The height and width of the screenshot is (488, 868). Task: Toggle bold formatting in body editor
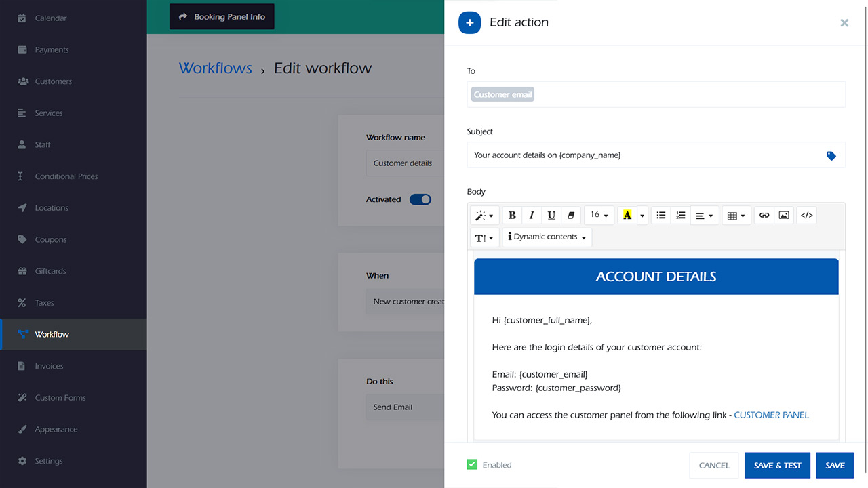pos(512,216)
